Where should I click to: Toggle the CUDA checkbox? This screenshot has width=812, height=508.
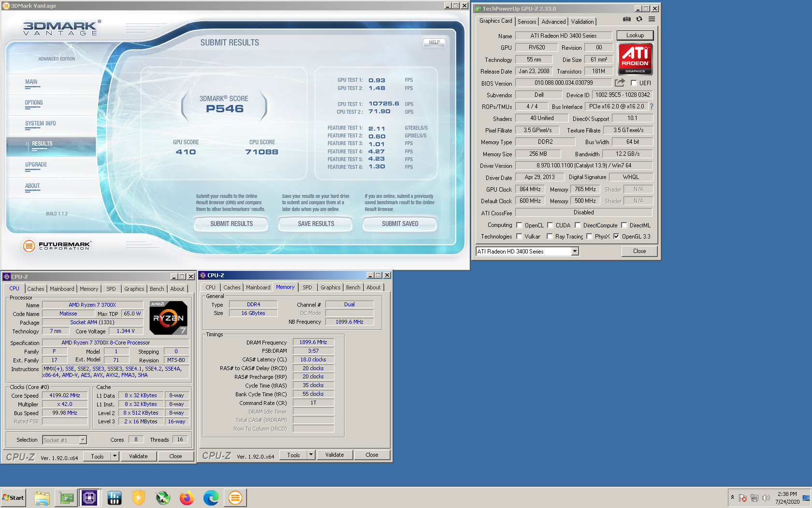[x=550, y=225]
